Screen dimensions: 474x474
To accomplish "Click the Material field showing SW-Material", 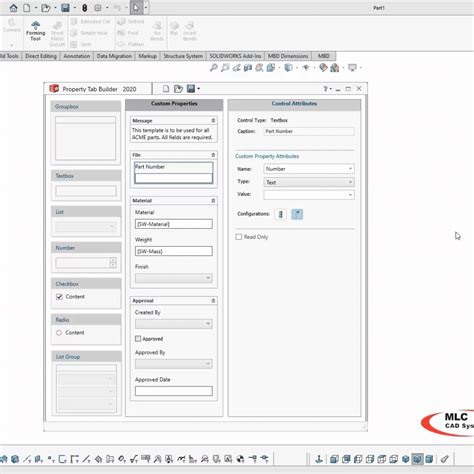I will tap(174, 224).
